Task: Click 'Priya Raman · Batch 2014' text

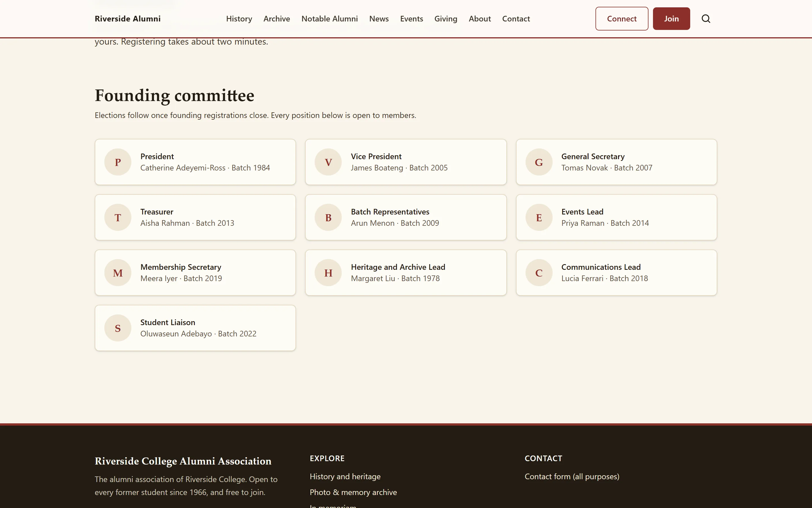Action: pos(605,223)
